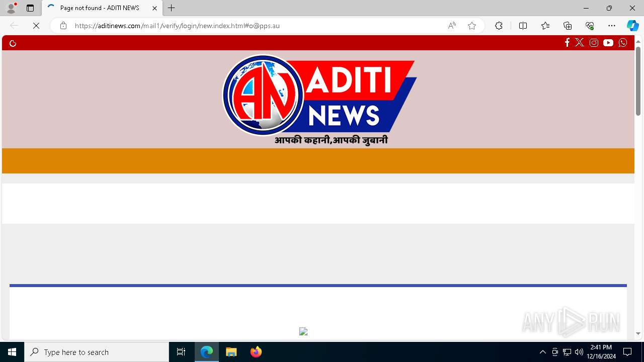Image resolution: width=644 pixels, height=362 pixels.
Task: Open Settings and more menu
Action: coord(612,26)
